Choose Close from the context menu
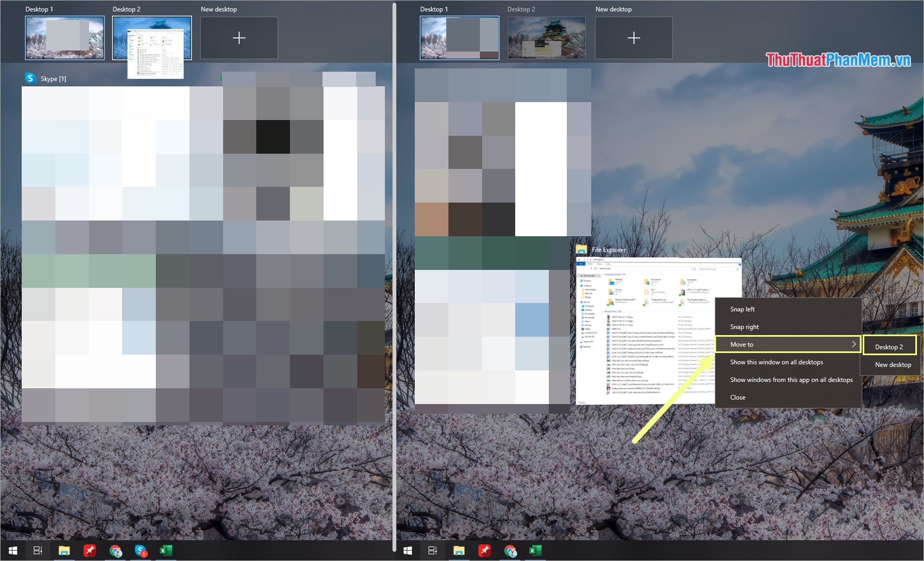 pyautogui.click(x=737, y=397)
